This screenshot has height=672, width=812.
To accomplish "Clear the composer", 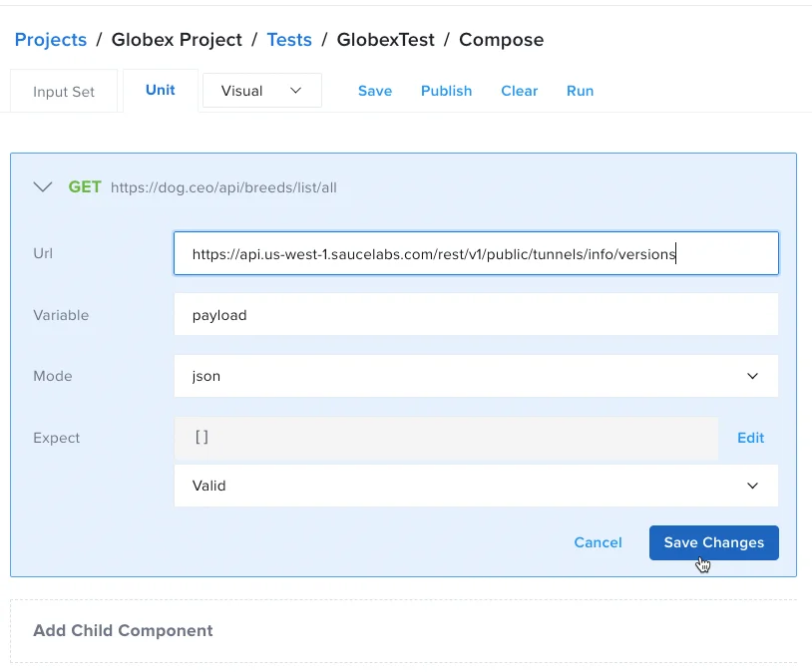I will coord(519,90).
